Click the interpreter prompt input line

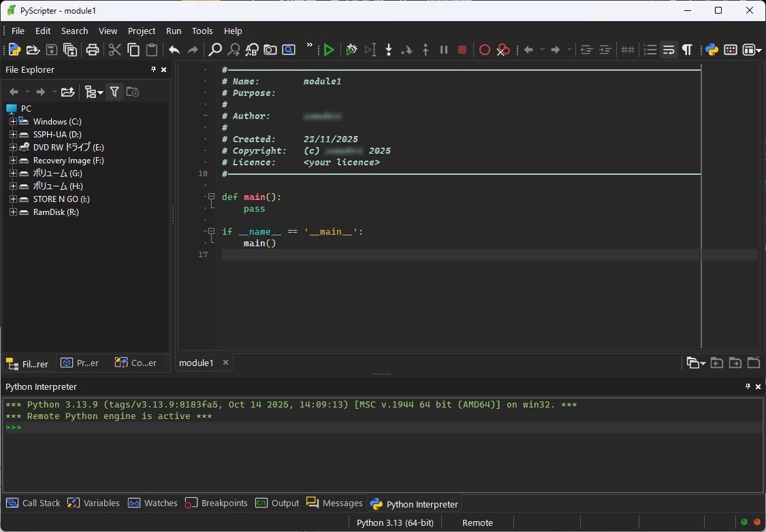point(381,428)
